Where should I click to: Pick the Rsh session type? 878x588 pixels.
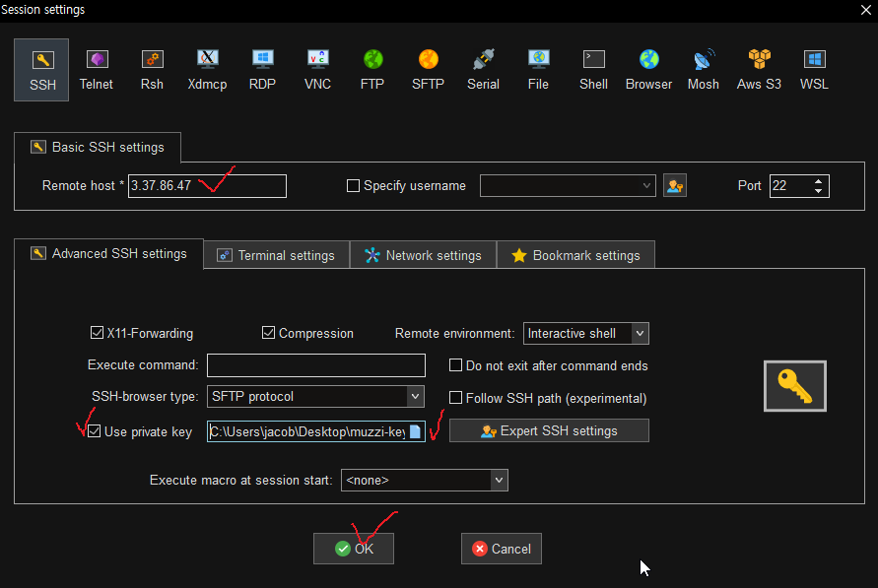[x=152, y=70]
